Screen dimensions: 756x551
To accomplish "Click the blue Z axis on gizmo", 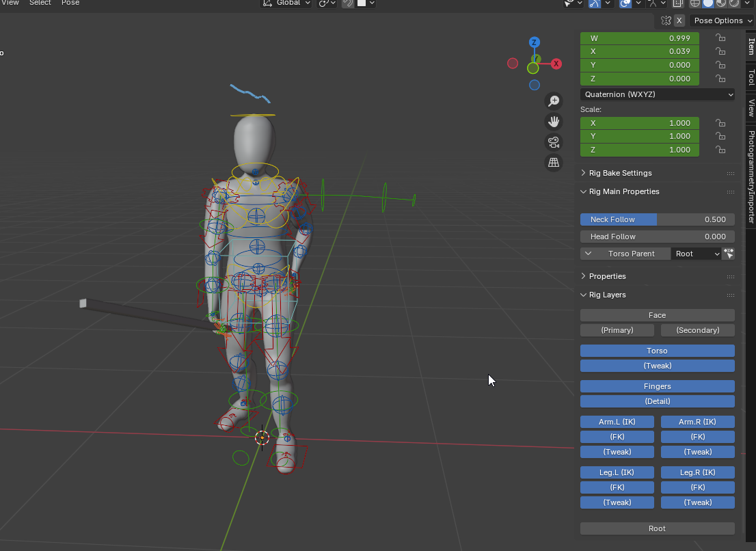I will point(535,42).
